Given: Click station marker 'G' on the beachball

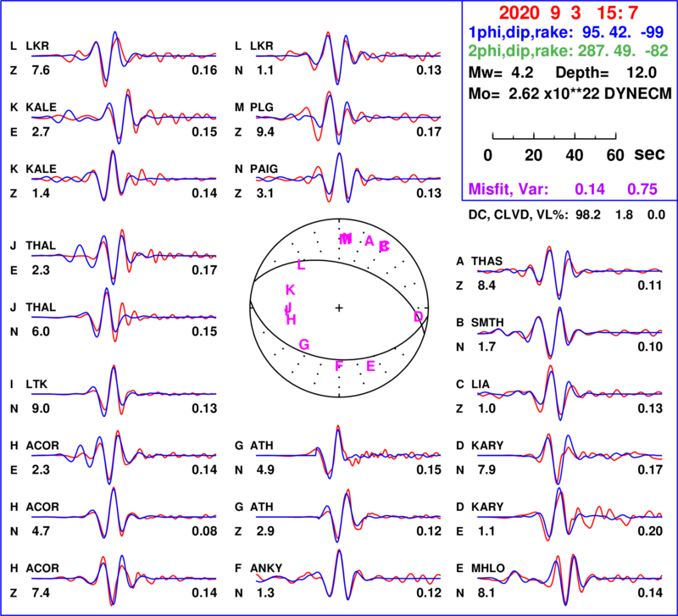Looking at the screenshot, I should tap(304, 345).
